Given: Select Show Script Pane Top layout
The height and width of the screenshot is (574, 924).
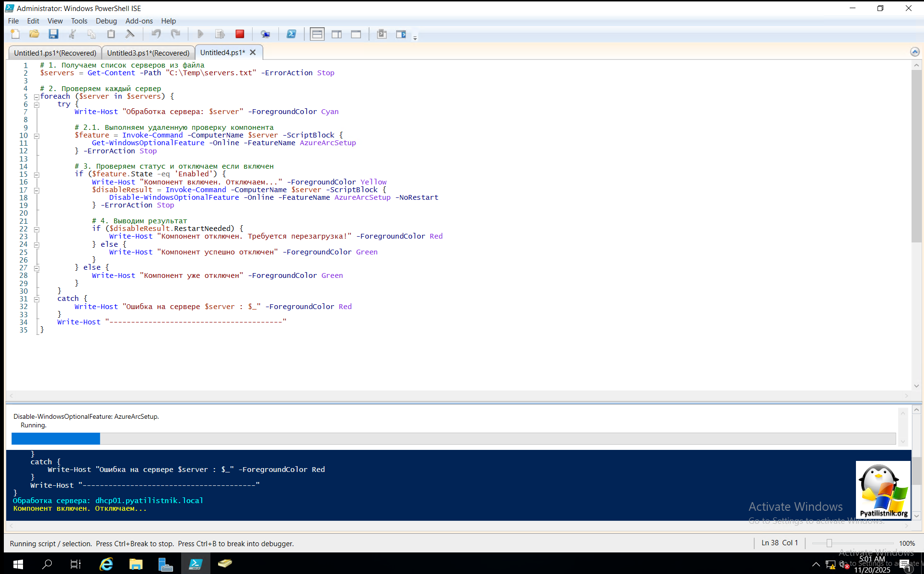Looking at the screenshot, I should (x=317, y=34).
